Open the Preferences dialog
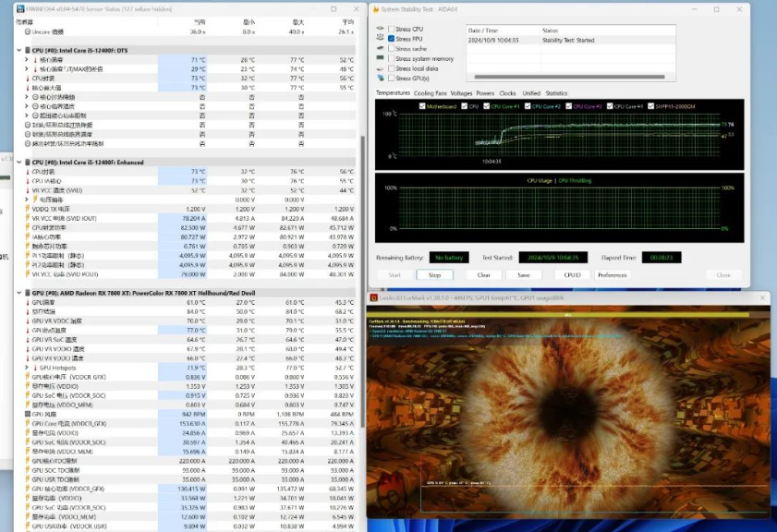Viewport: 777px width, 532px height. 612,275
